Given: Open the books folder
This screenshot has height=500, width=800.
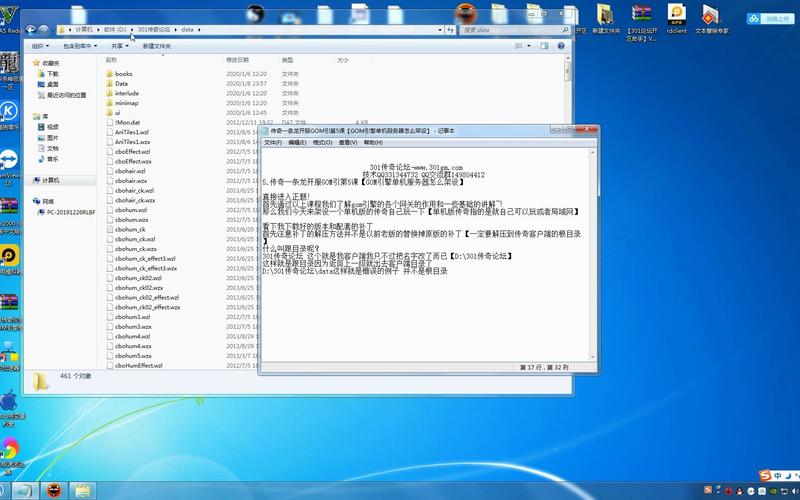Looking at the screenshot, I should pos(123,74).
